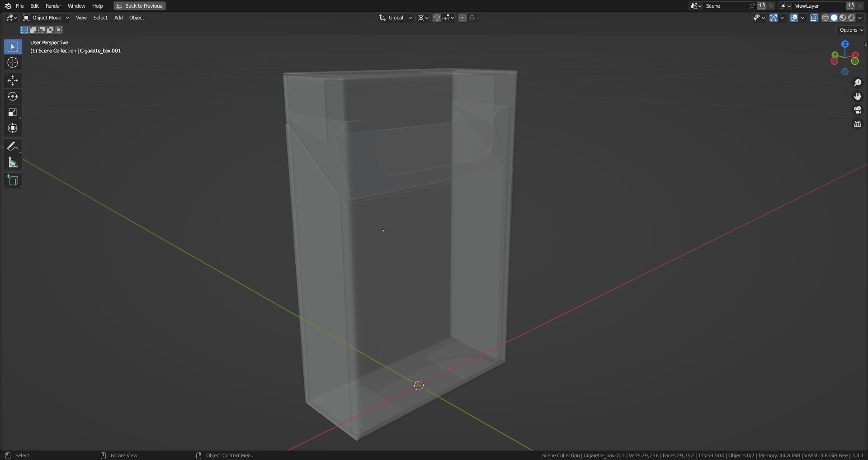Open the viewport Add menu

point(118,18)
